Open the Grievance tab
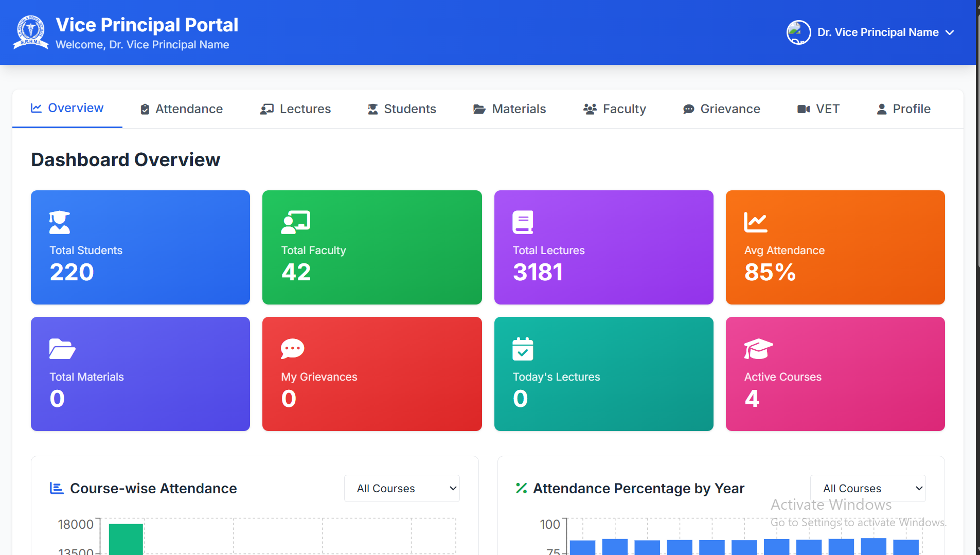The width and height of the screenshot is (980, 555). pos(721,109)
